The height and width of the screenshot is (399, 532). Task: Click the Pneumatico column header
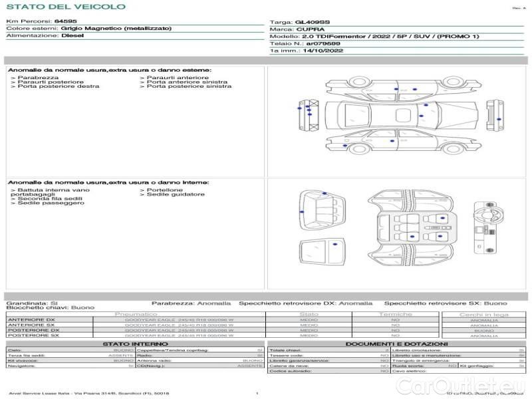pos(136,314)
